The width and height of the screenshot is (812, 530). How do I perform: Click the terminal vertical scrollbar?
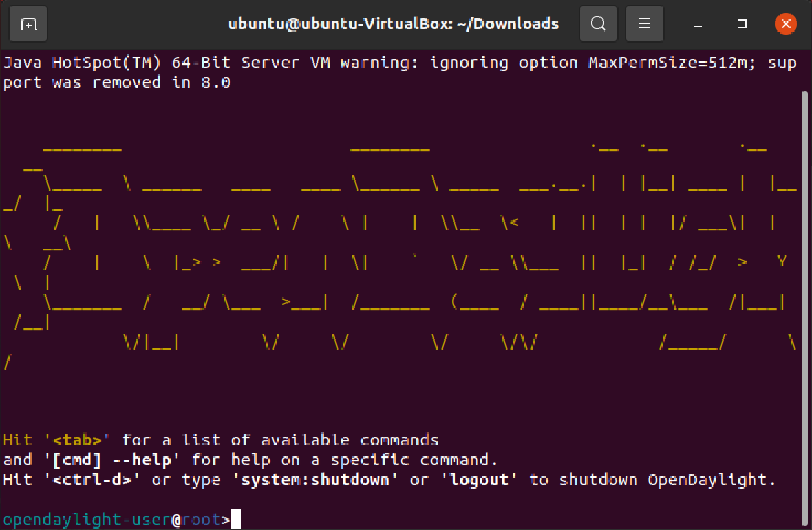click(804, 308)
